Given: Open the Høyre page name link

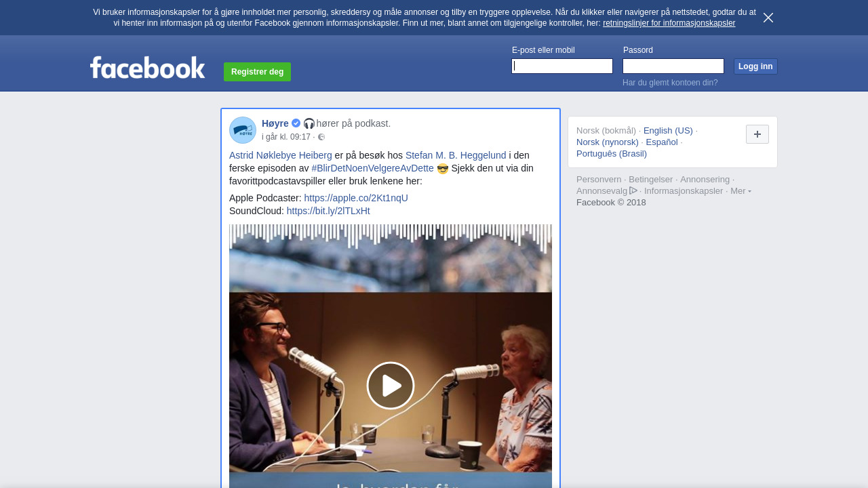Looking at the screenshot, I should pyautogui.click(x=275, y=123).
